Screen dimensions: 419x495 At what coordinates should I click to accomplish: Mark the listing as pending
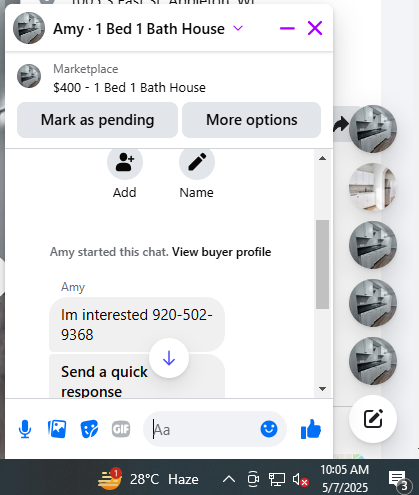97,120
